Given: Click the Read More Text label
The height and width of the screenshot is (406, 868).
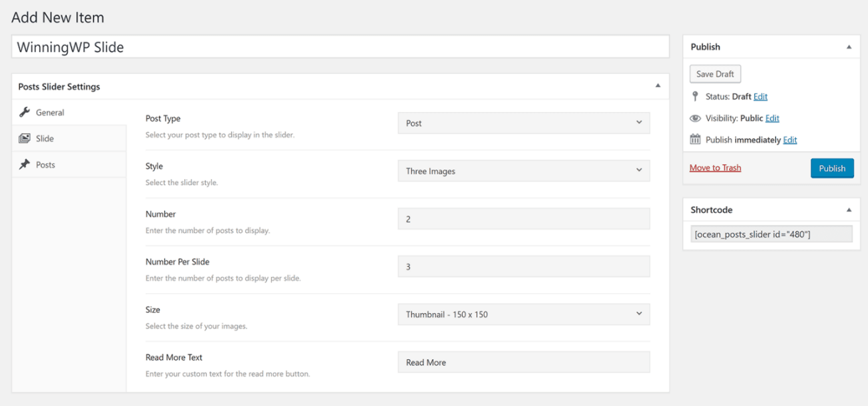Looking at the screenshot, I should (x=174, y=357).
